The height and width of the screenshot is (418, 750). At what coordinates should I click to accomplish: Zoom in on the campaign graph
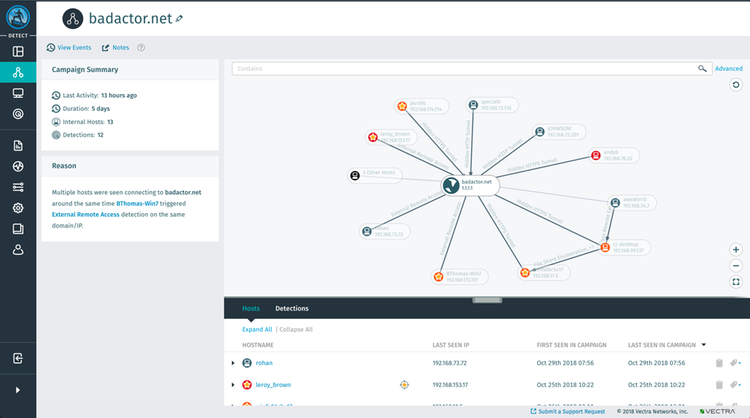point(736,249)
